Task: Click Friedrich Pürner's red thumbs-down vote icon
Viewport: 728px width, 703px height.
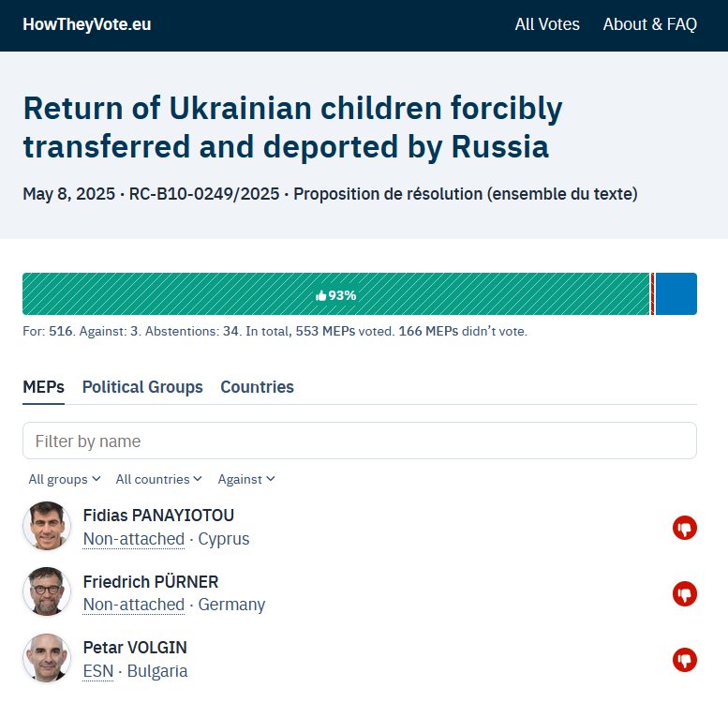Action: (685, 593)
